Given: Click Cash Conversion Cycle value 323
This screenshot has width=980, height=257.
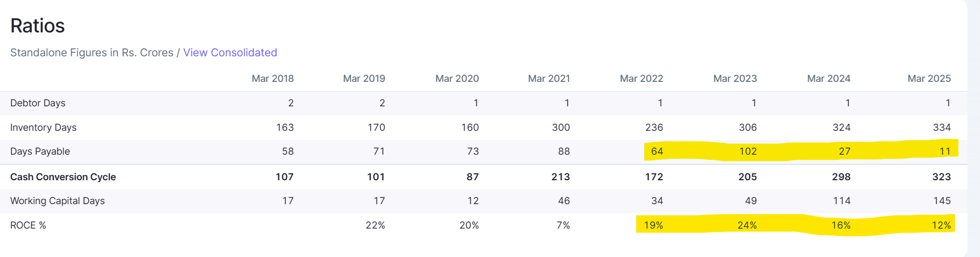Looking at the screenshot, I should pyautogui.click(x=941, y=177).
